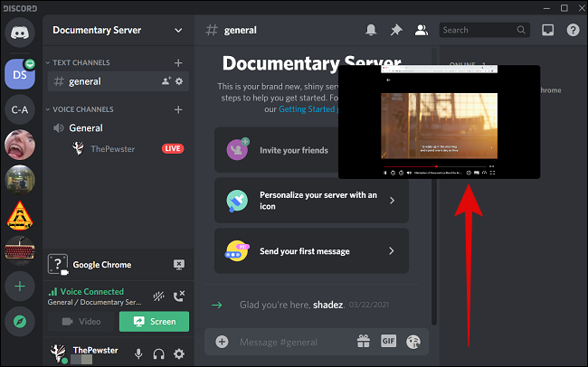Join the General voice channel
The height and width of the screenshot is (367, 588).
(x=86, y=128)
